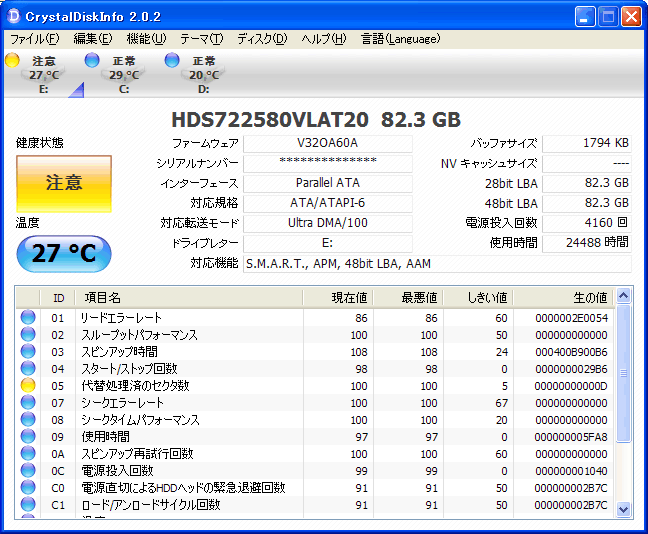648x534 pixels.
Task: Minimize the CrystalDiskInfo window
Action: 585,17
